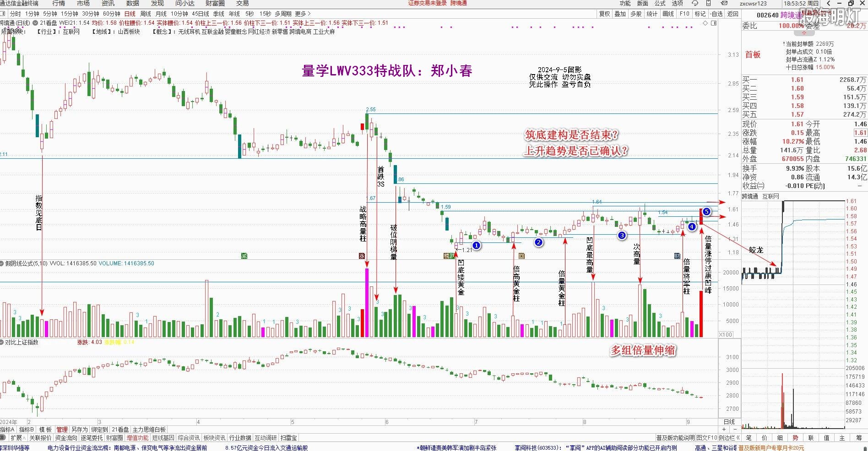
Task: Open the 财富圈 menu
Action: 215,3
